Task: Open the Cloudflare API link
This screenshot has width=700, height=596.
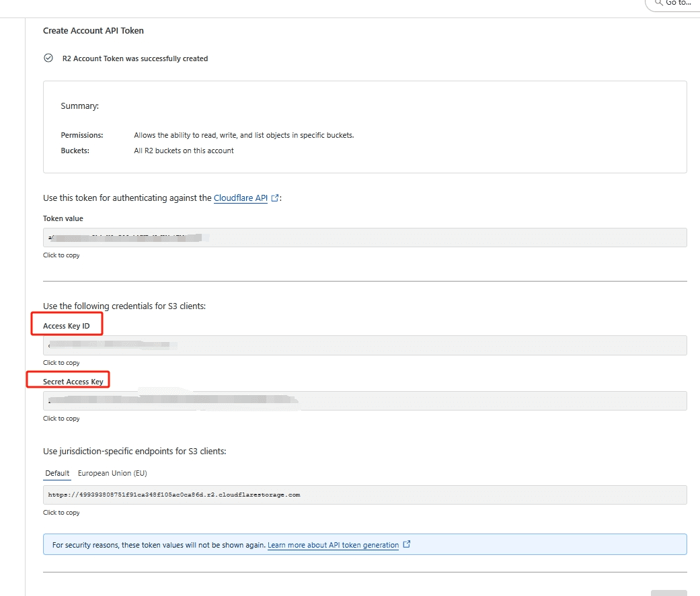Action: [240, 198]
